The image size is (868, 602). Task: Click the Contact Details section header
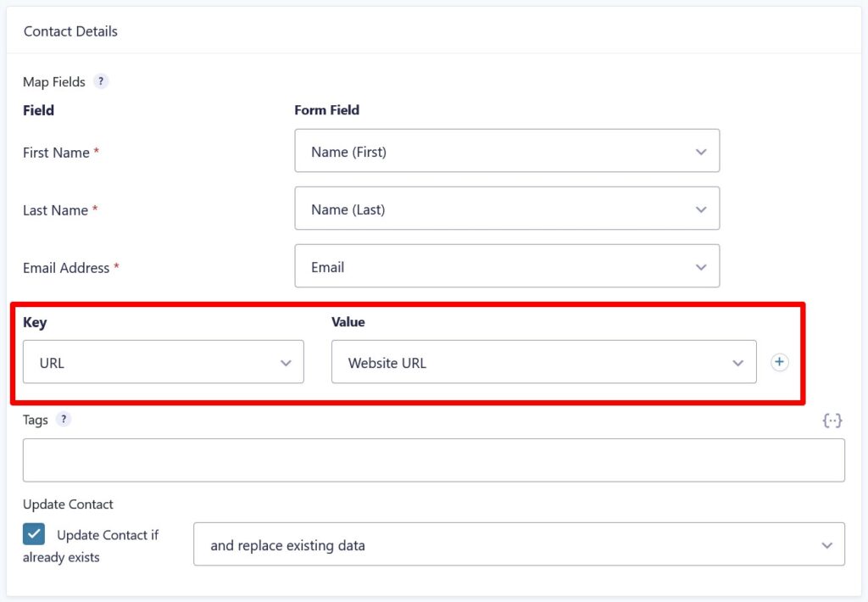tap(70, 31)
